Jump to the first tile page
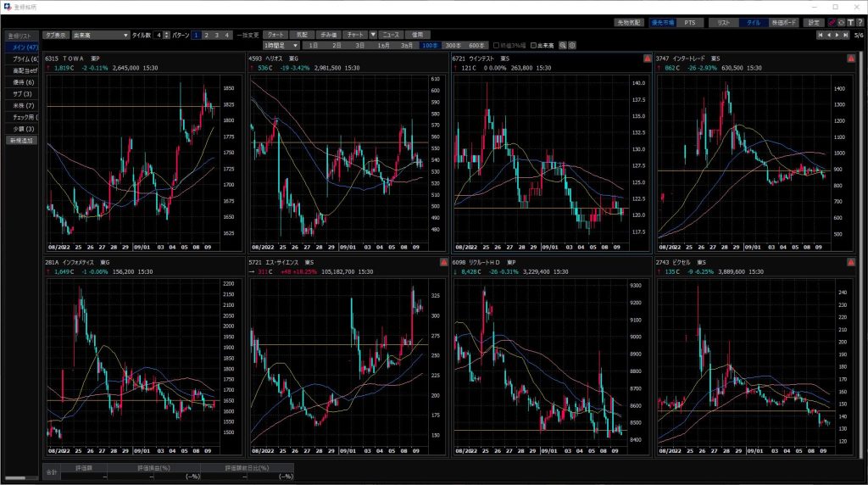 820,35
